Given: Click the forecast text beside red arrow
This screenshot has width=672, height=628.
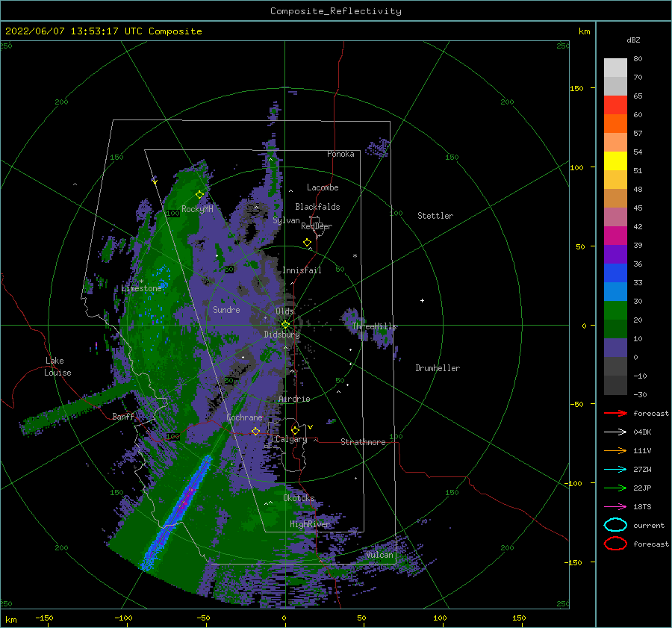Looking at the screenshot, I should click(x=651, y=413).
